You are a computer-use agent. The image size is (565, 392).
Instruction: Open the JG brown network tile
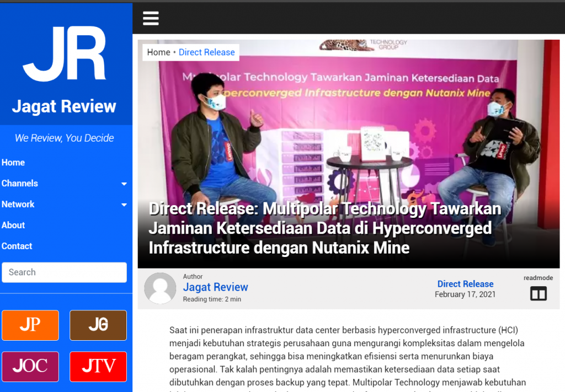coord(98,325)
